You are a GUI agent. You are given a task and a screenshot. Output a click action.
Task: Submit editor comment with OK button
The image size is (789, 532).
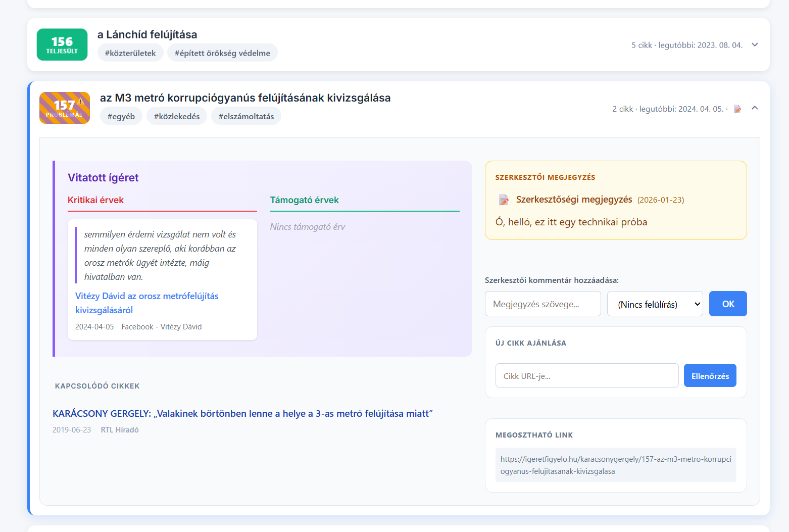pos(728,304)
